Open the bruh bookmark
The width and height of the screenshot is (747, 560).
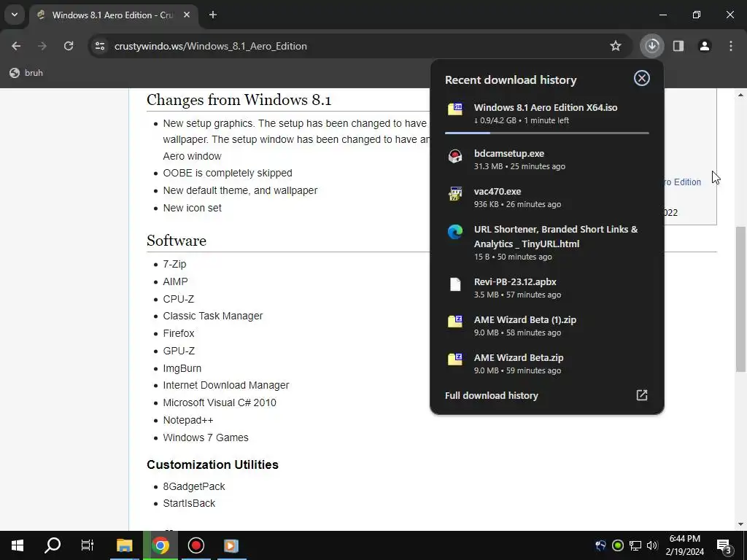point(26,73)
